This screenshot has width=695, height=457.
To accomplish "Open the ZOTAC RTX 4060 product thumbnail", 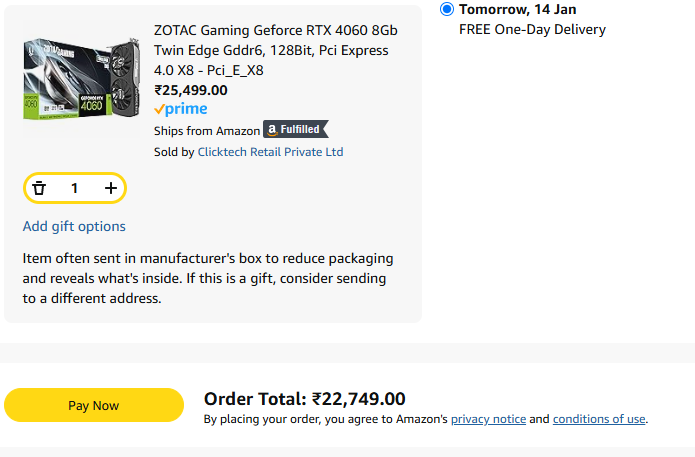I will [x=82, y=79].
